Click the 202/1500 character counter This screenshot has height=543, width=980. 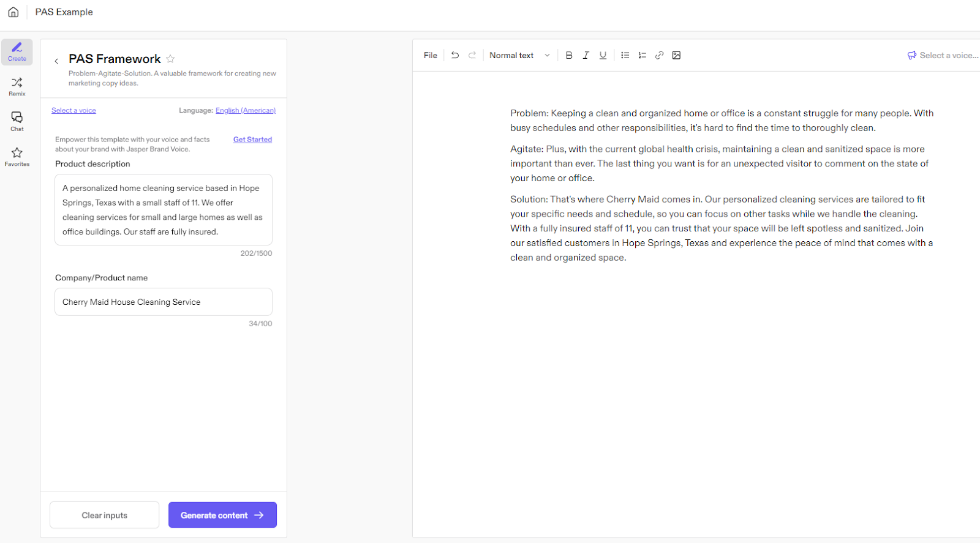tap(256, 253)
